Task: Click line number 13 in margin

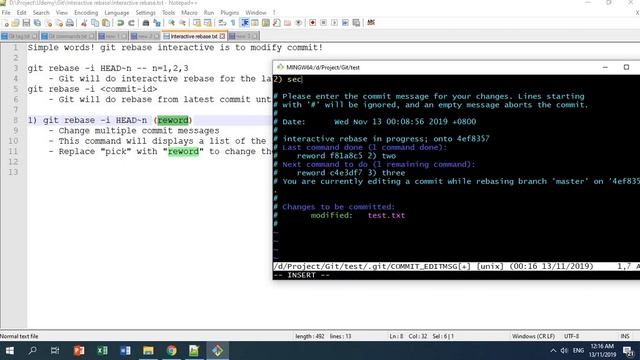Action: tap(13, 172)
